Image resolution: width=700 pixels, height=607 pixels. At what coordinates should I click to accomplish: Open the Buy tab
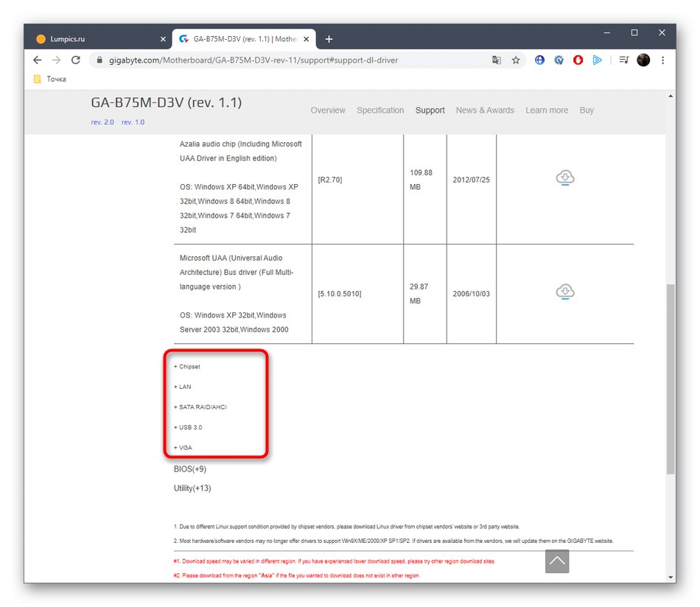click(x=587, y=110)
